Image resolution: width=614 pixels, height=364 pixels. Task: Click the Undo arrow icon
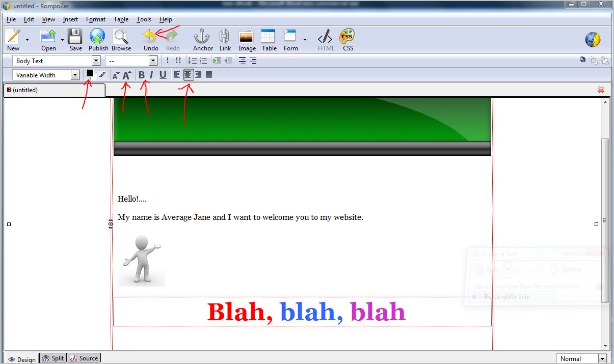[150, 37]
